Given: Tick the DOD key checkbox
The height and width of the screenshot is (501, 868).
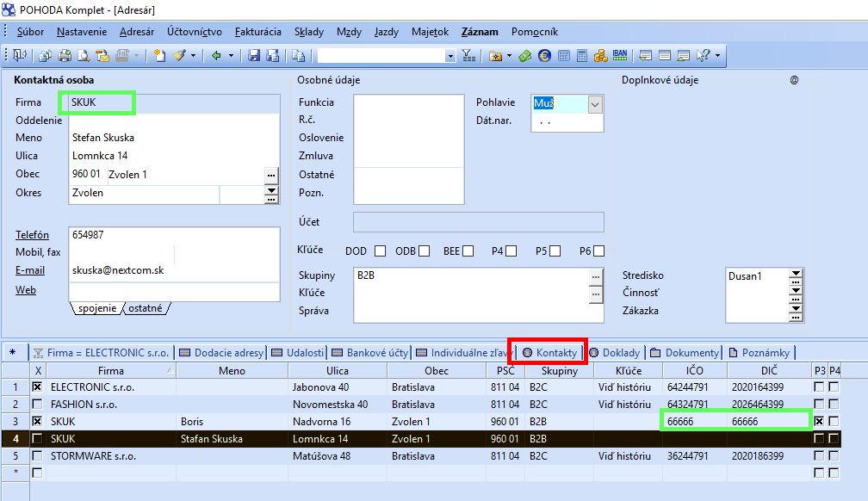Looking at the screenshot, I should tap(381, 251).
